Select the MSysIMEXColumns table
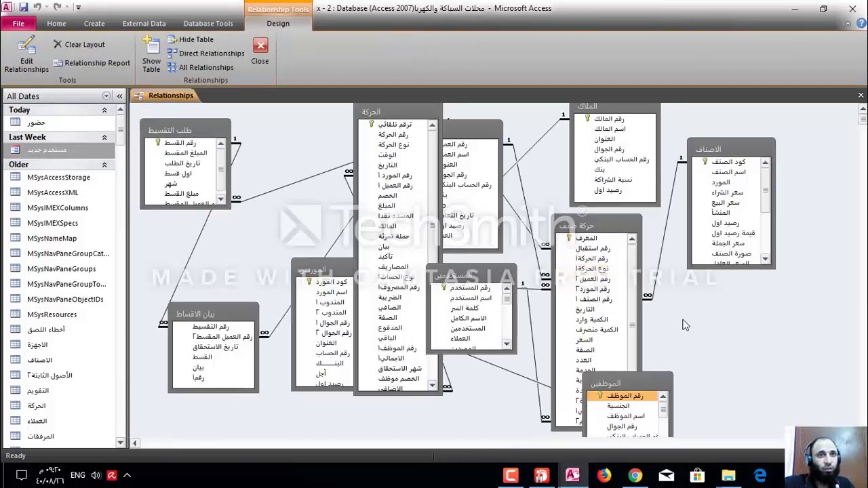The height and width of the screenshot is (488, 868). [60, 208]
